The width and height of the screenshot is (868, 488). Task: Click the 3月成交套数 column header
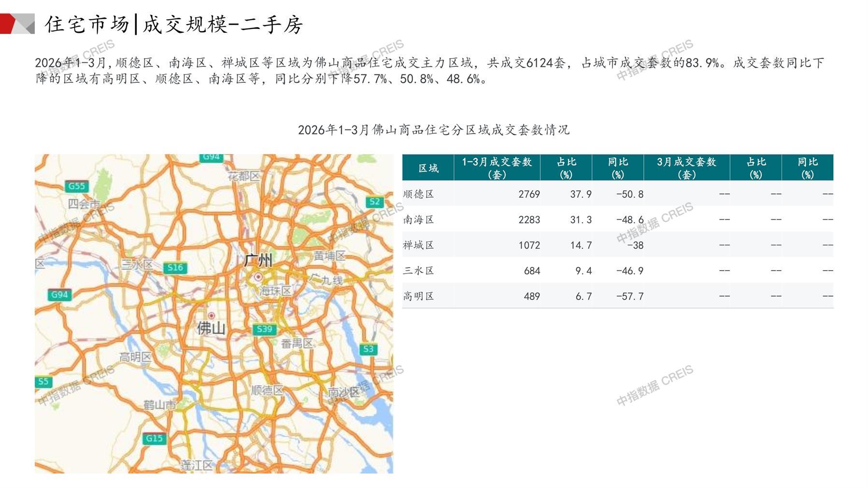pos(686,168)
